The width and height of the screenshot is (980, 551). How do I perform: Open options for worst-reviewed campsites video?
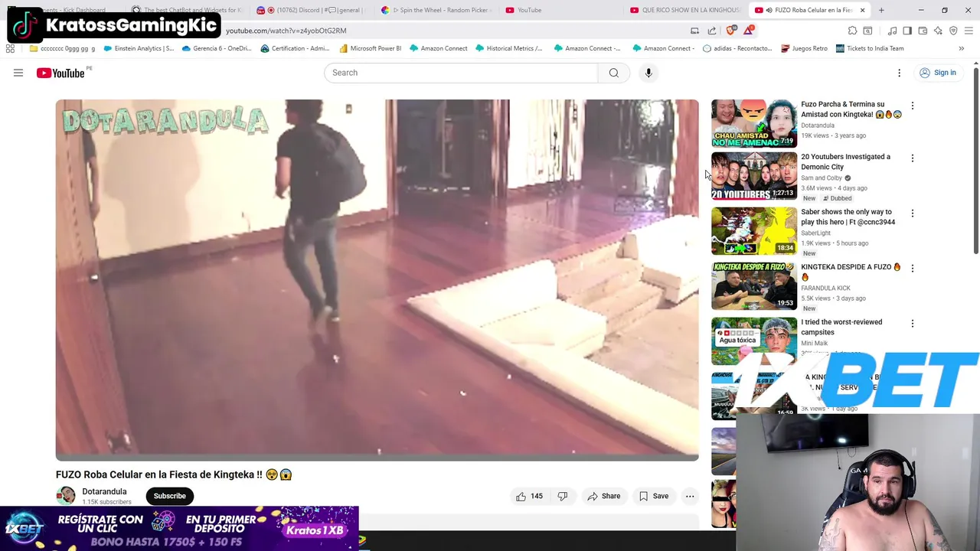click(x=912, y=324)
